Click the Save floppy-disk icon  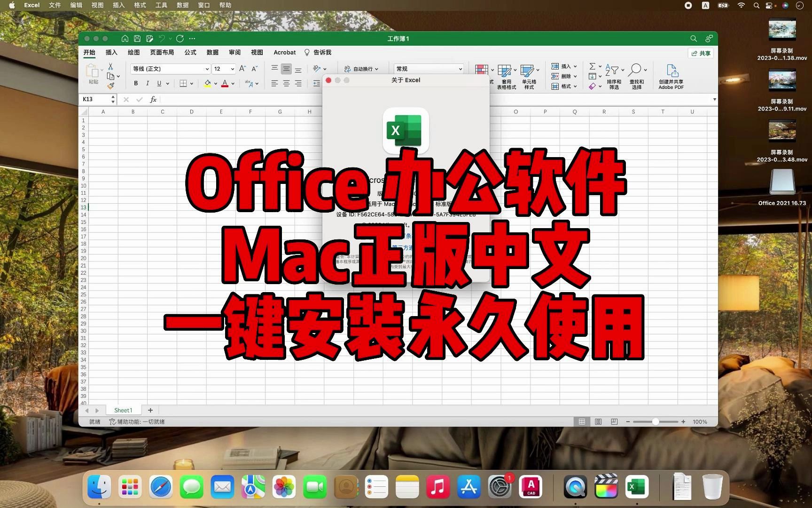(x=137, y=39)
